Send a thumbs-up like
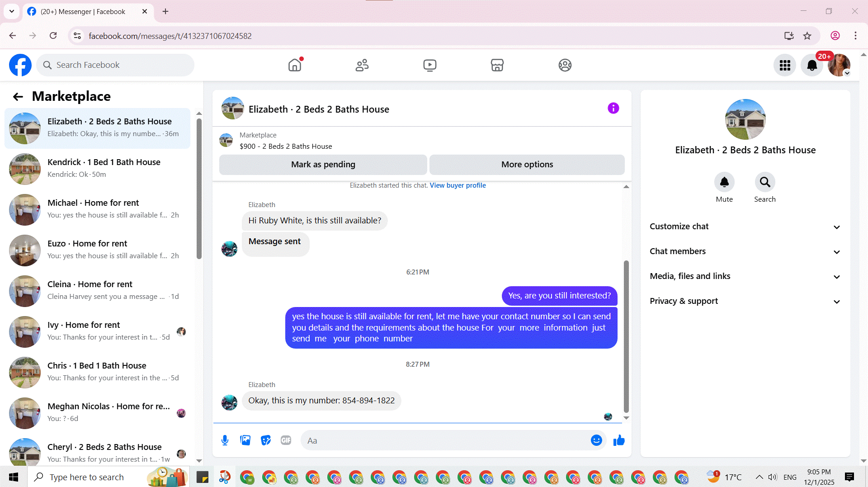 pos(619,440)
